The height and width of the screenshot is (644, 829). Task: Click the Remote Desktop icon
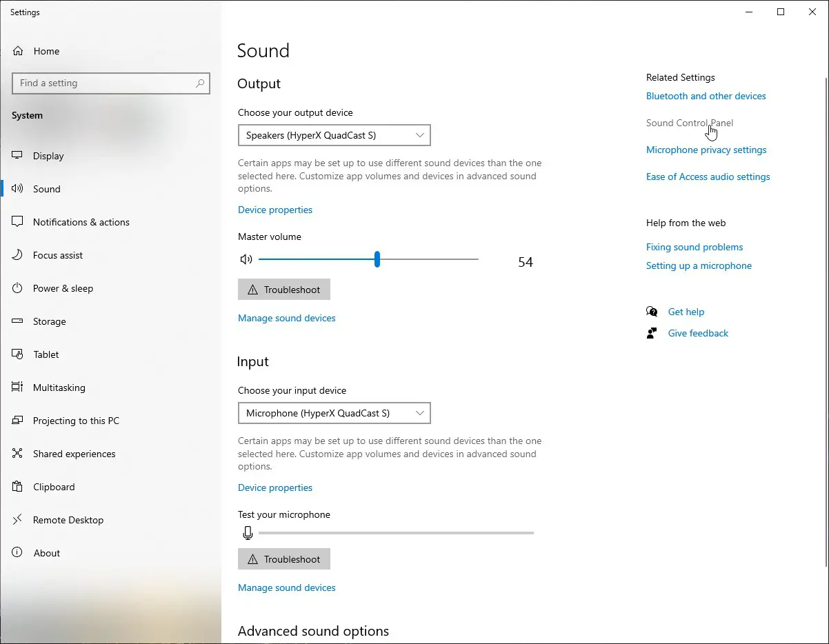(x=18, y=520)
